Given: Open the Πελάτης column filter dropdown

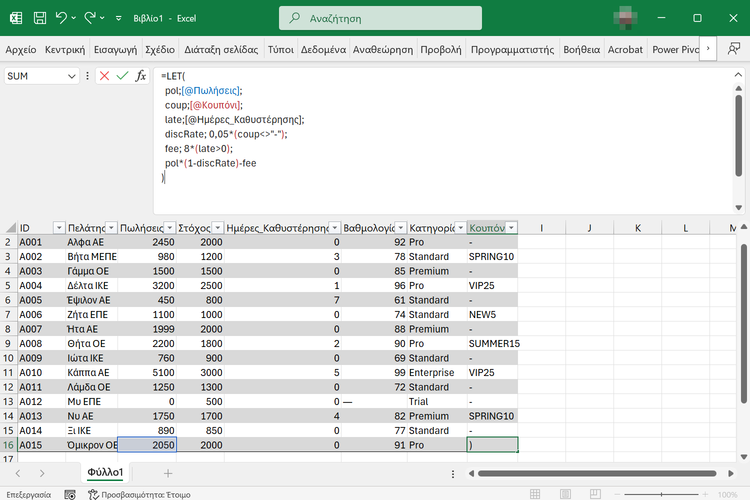Looking at the screenshot, I should pyautogui.click(x=109, y=228).
